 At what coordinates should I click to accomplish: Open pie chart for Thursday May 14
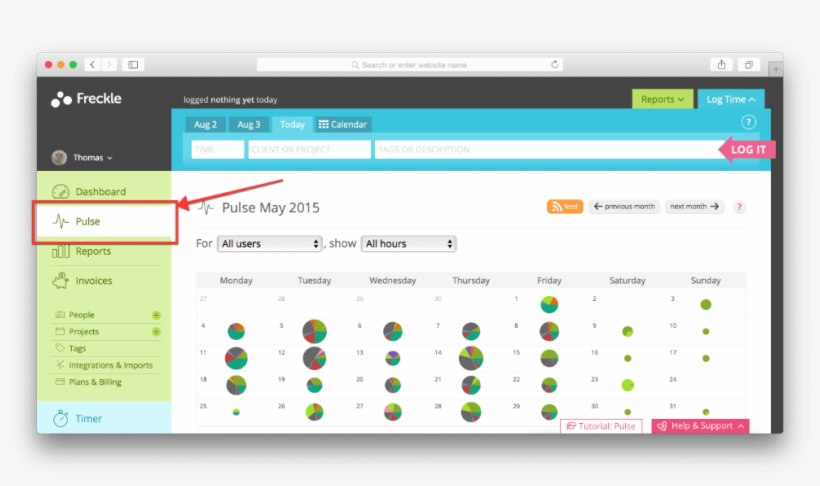coord(471,358)
